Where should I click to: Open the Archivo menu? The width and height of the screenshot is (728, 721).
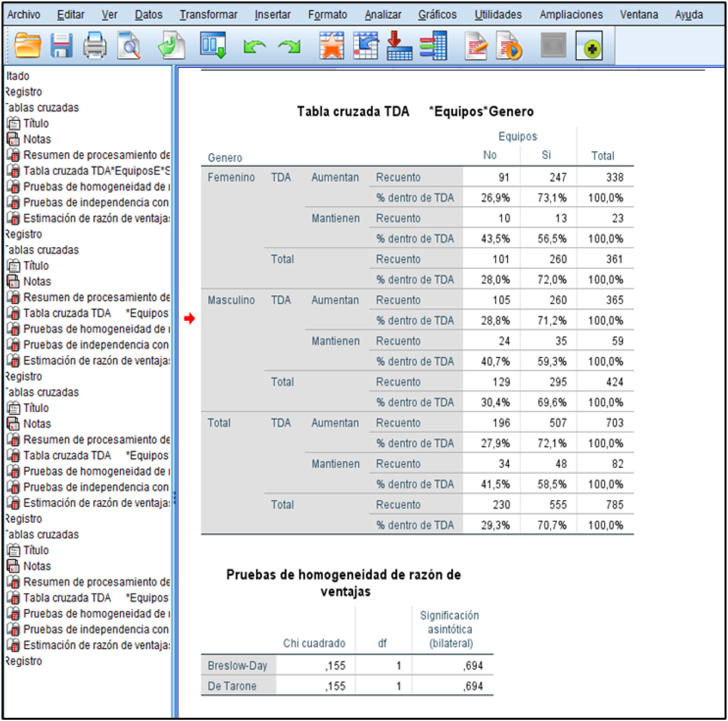24,14
